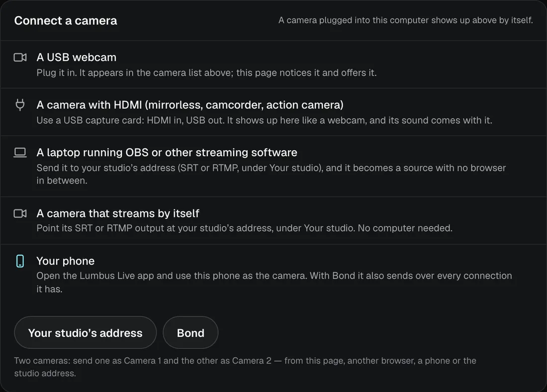This screenshot has width=547, height=392.
Task: Click the note about plugged-in camera showing above
Action: [405, 20]
